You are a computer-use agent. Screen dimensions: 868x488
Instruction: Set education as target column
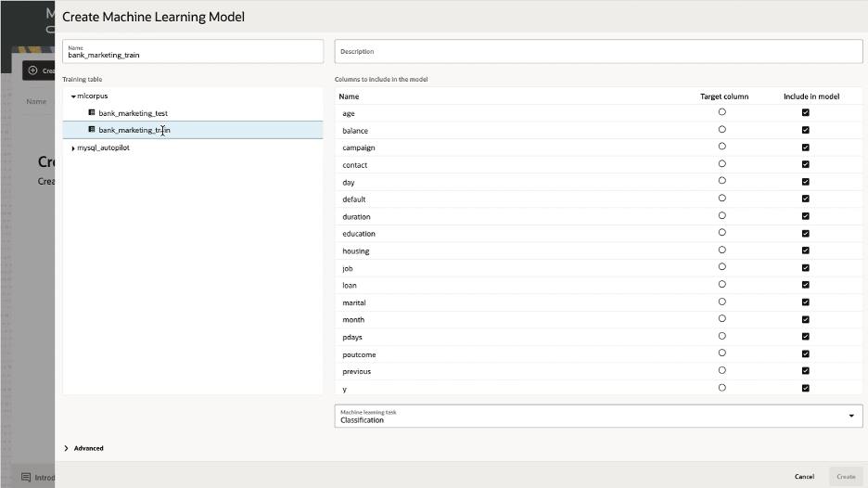tap(721, 233)
